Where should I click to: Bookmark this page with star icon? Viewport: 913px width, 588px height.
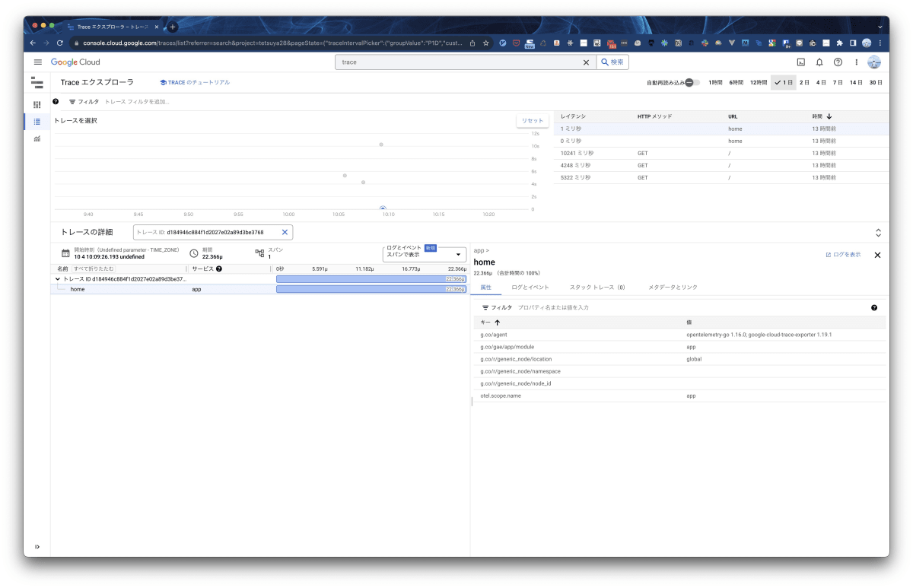pyautogui.click(x=486, y=43)
